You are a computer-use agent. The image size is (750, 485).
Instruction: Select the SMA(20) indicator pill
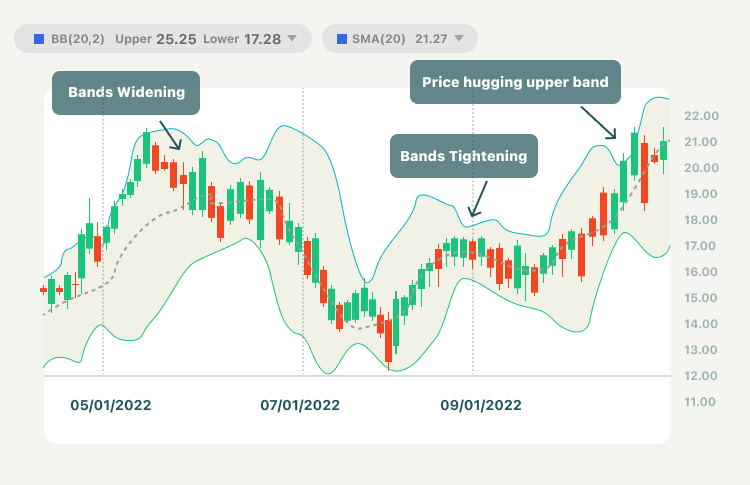tap(399, 39)
